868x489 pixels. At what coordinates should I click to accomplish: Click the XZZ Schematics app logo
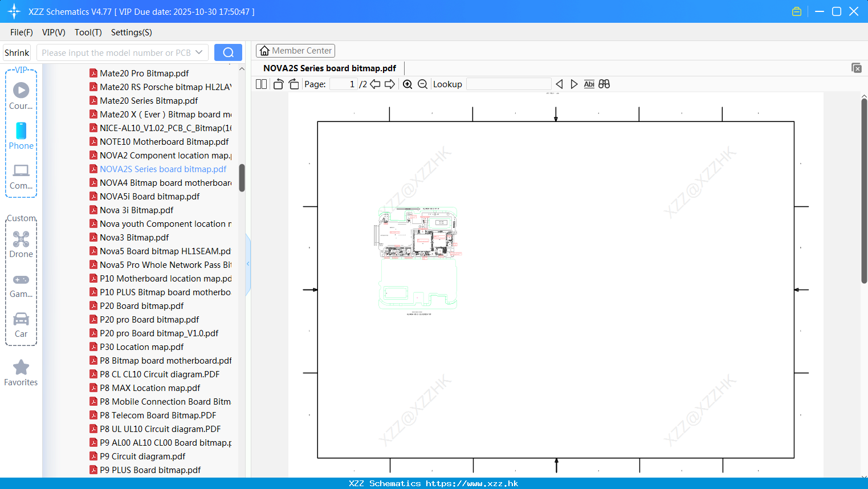pos(14,11)
